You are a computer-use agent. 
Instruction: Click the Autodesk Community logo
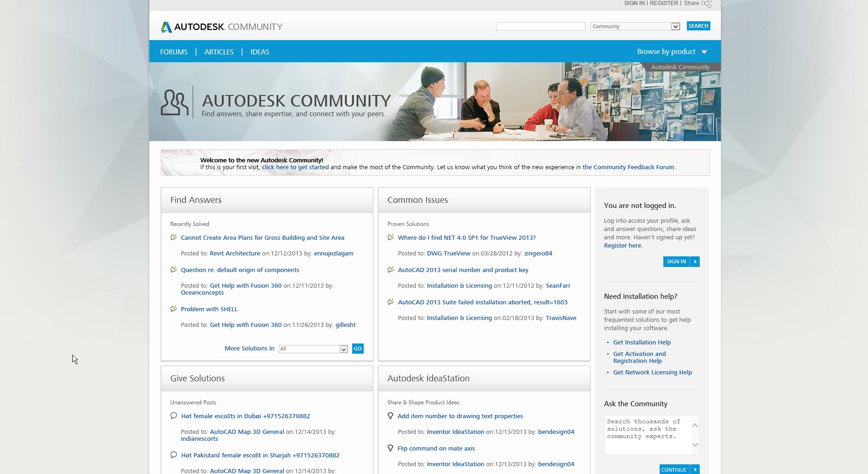click(221, 27)
